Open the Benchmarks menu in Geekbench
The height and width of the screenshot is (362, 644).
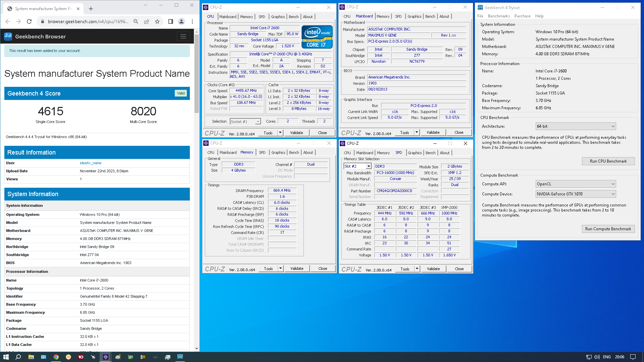(x=499, y=16)
